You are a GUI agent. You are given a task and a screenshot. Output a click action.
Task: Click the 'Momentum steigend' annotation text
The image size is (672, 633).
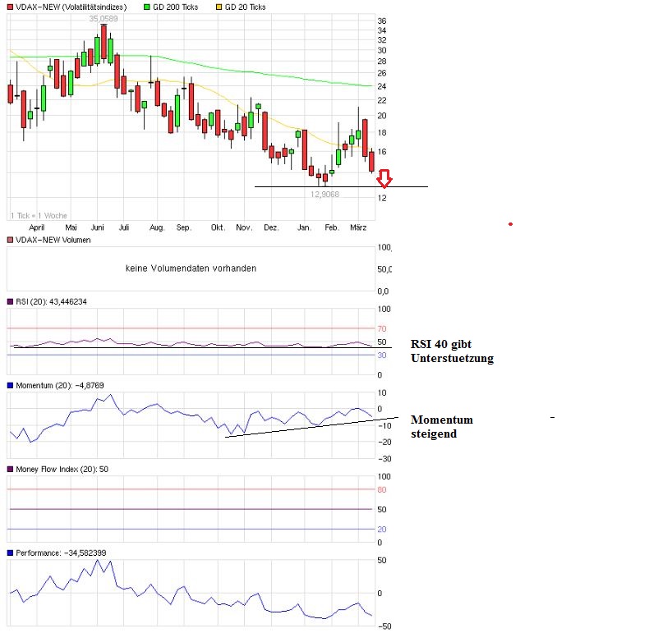coord(442,427)
